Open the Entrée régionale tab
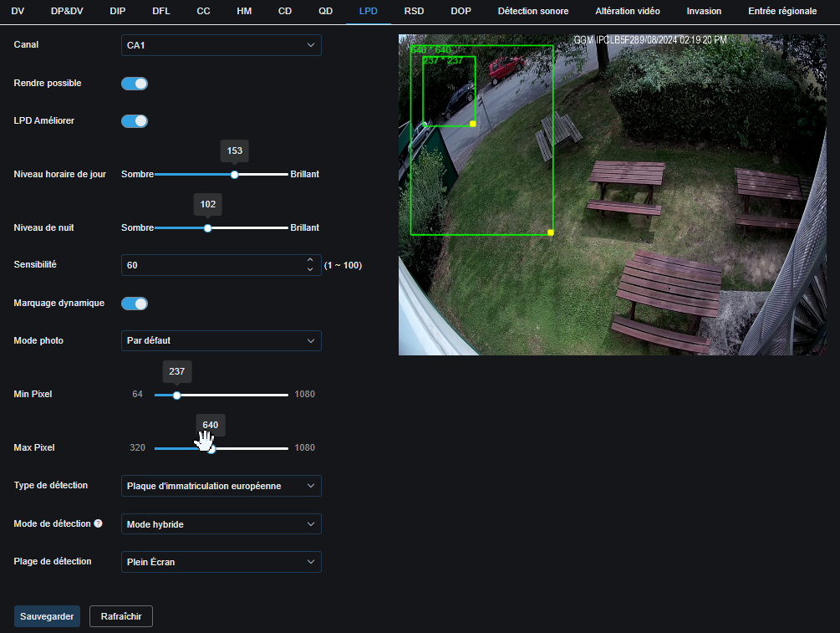 point(781,11)
